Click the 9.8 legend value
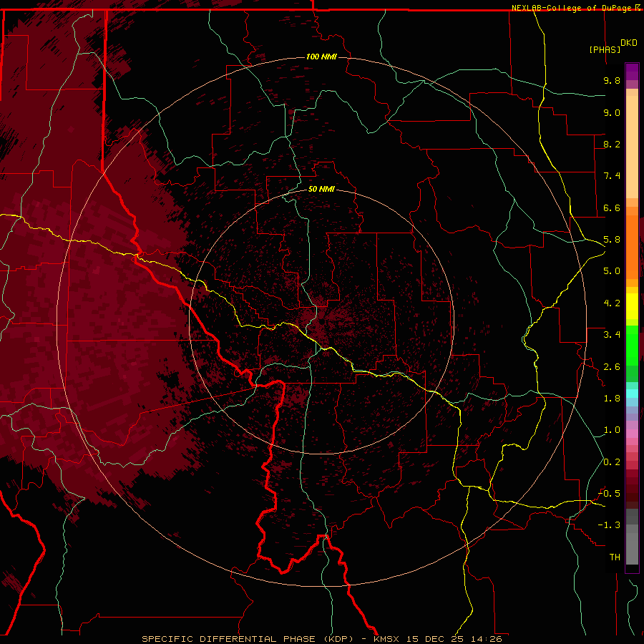The width and height of the screenshot is (644, 644). [612, 80]
